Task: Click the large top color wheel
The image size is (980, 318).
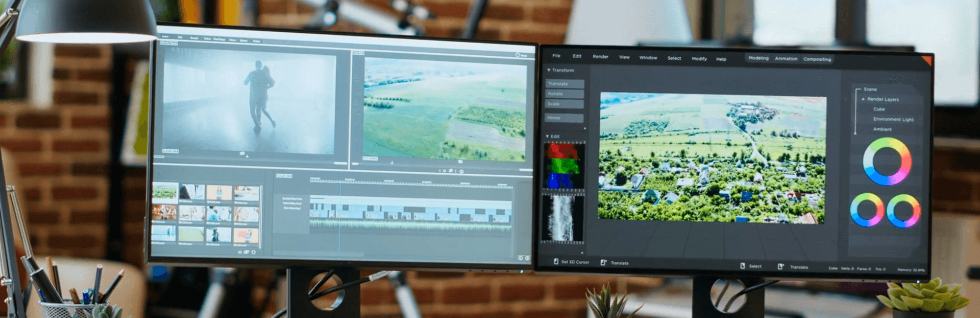Action: pyautogui.click(x=887, y=161)
